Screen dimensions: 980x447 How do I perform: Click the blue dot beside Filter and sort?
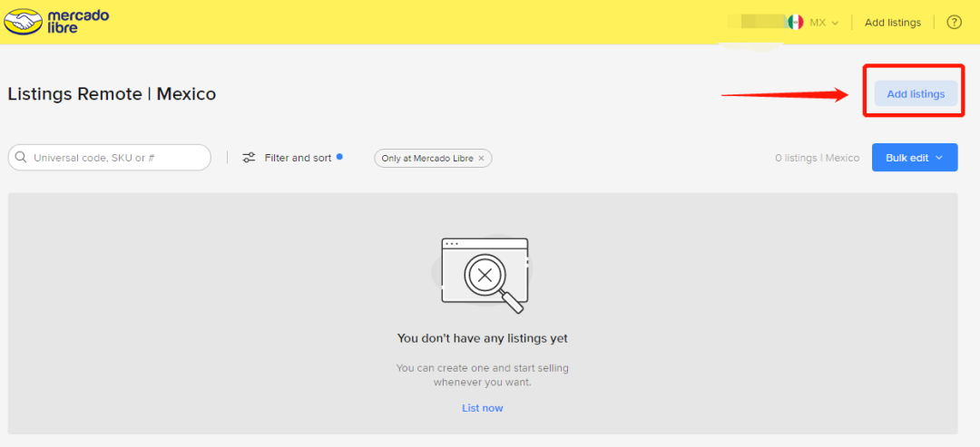(x=339, y=157)
